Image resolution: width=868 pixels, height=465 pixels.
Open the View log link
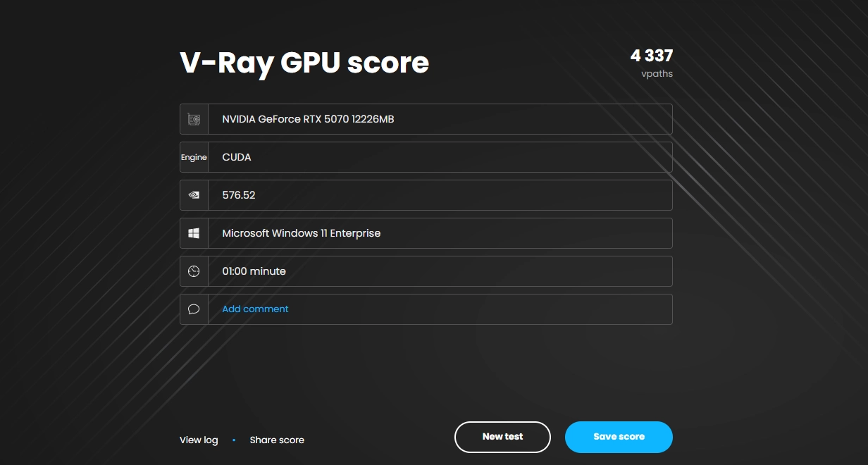pos(199,440)
